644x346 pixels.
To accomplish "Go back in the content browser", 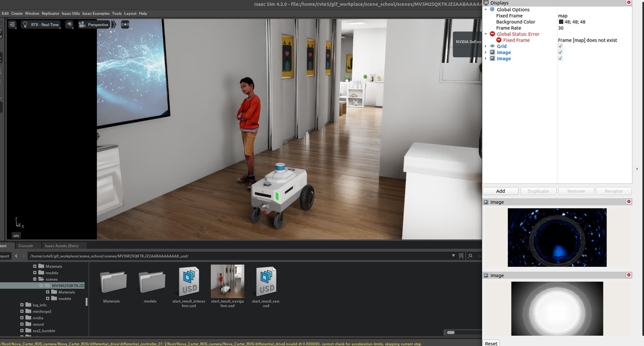I will [16, 256].
